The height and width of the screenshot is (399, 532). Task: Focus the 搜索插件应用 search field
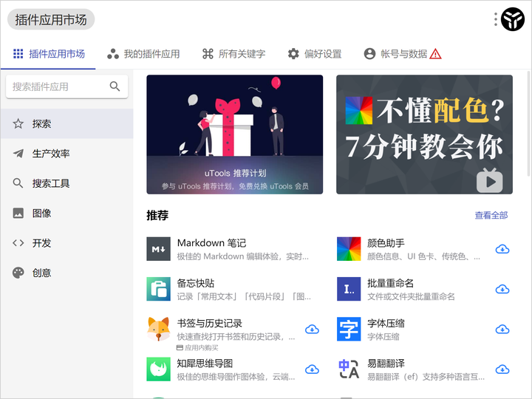tap(66, 86)
